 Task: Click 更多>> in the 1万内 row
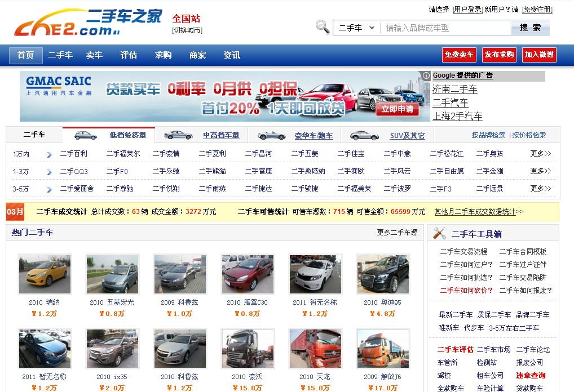541,154
